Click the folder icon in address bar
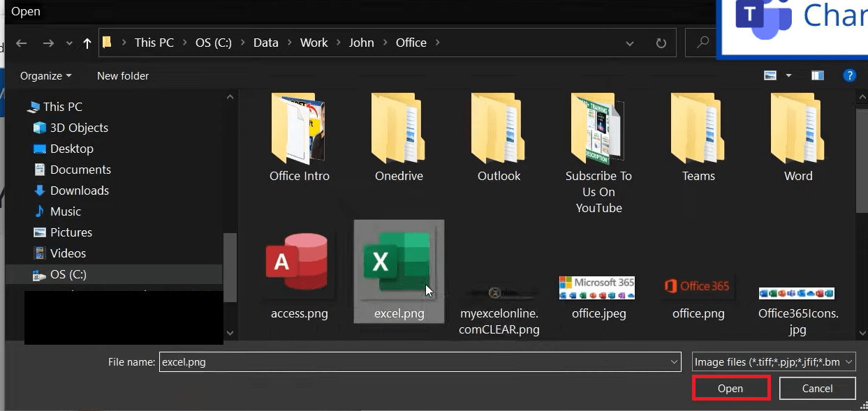Viewport: 868px width, 411px height. pos(107,43)
